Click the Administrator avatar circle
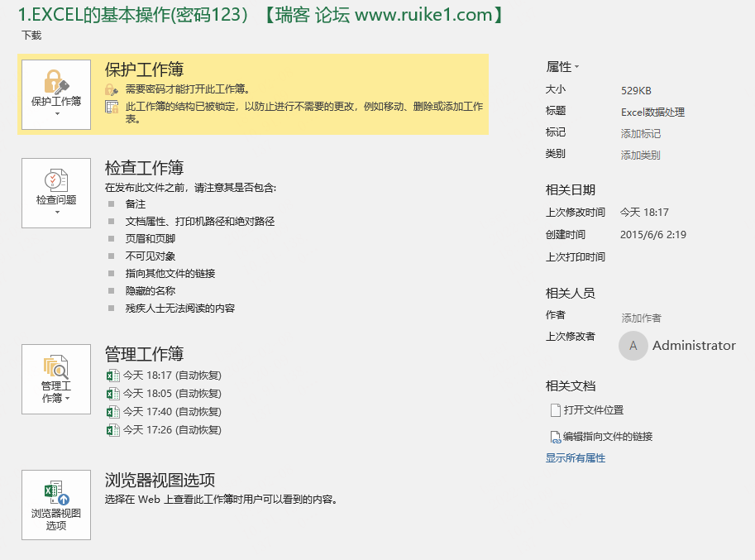 pyautogui.click(x=633, y=346)
